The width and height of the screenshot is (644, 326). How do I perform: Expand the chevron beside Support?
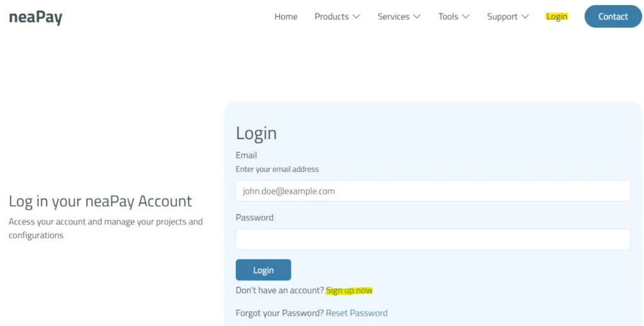point(525,16)
